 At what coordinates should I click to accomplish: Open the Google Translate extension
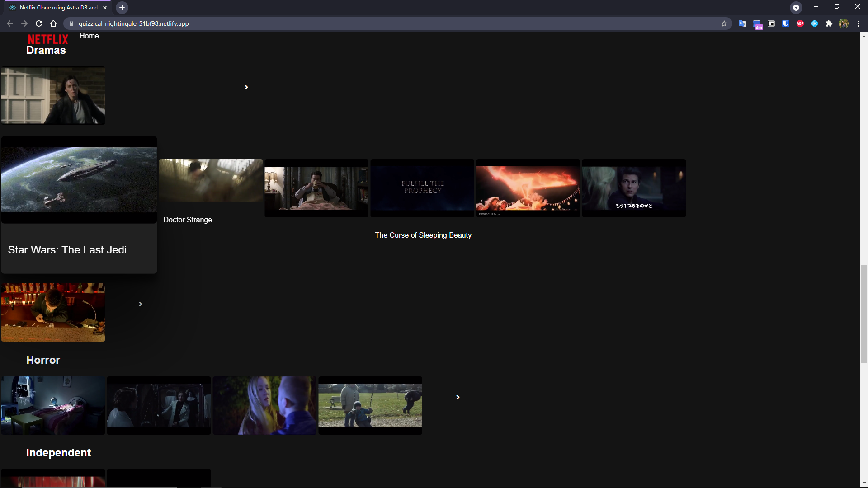pyautogui.click(x=742, y=23)
